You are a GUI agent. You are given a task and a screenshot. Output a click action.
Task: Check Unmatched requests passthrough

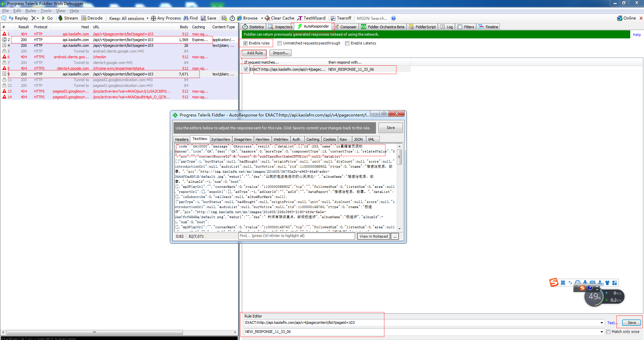(279, 43)
